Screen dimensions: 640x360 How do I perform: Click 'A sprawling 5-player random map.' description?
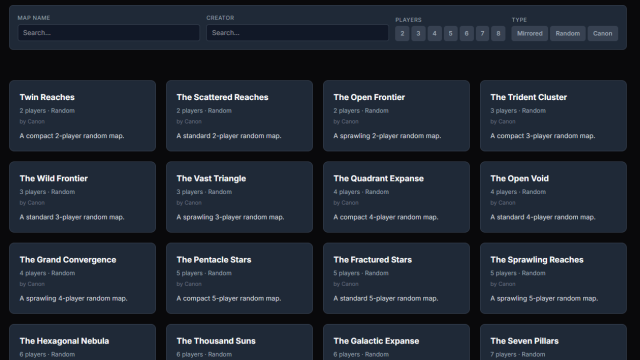pyautogui.click(x=544, y=298)
